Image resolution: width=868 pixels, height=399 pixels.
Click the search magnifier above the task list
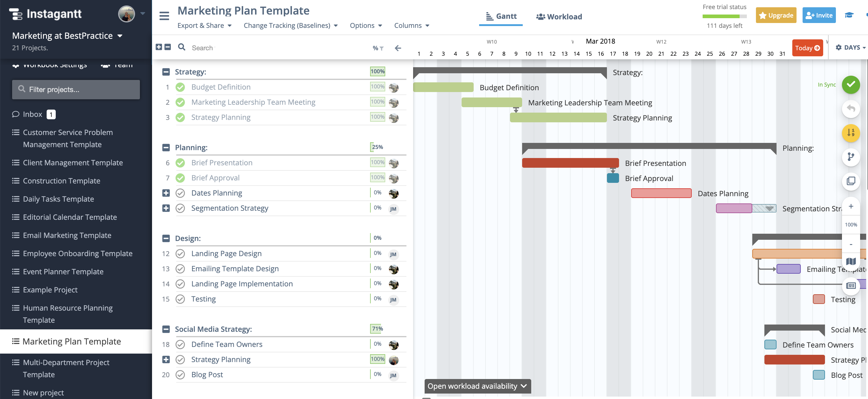pyautogui.click(x=182, y=47)
